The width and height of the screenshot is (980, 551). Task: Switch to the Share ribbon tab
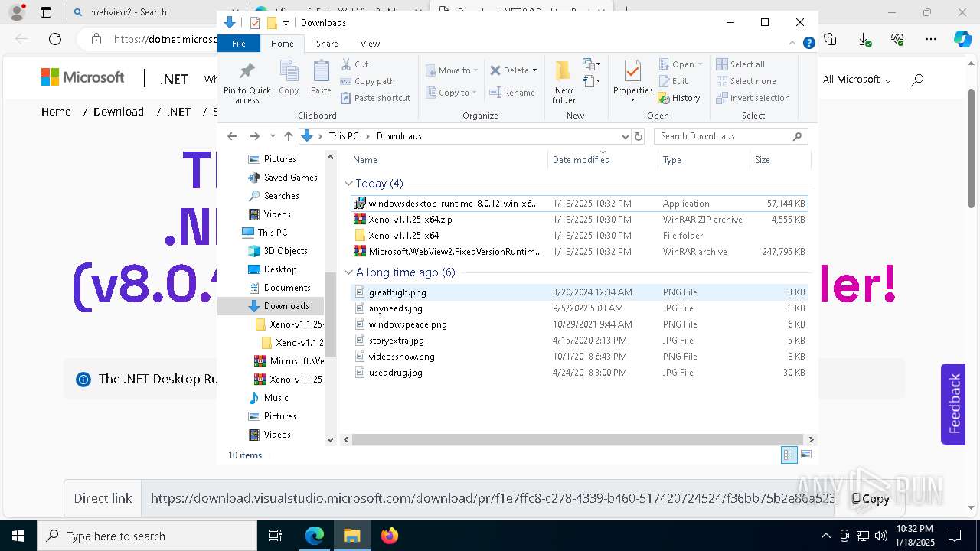point(327,44)
